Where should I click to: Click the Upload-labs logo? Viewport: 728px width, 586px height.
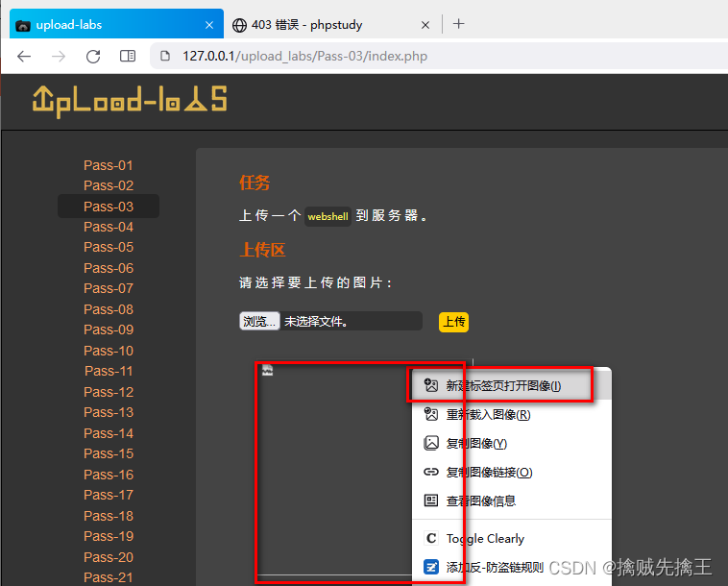pos(130,101)
